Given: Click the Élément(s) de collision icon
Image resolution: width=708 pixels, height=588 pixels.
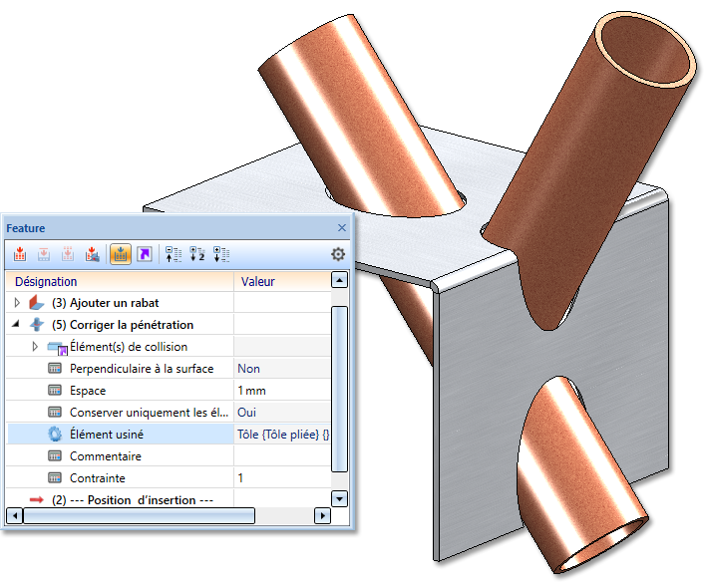Looking at the screenshot, I should 57,348.
